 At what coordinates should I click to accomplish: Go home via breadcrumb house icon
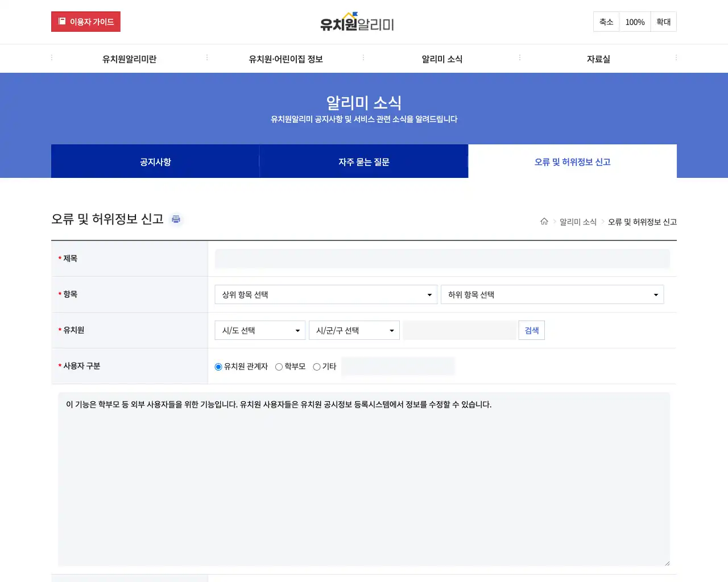pos(544,222)
